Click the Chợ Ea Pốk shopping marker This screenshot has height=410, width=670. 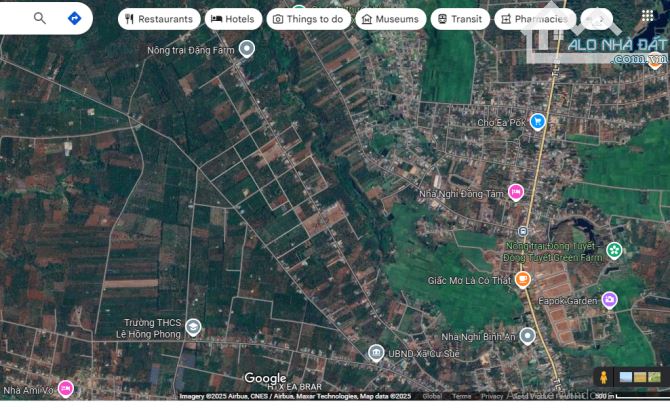[538, 122]
